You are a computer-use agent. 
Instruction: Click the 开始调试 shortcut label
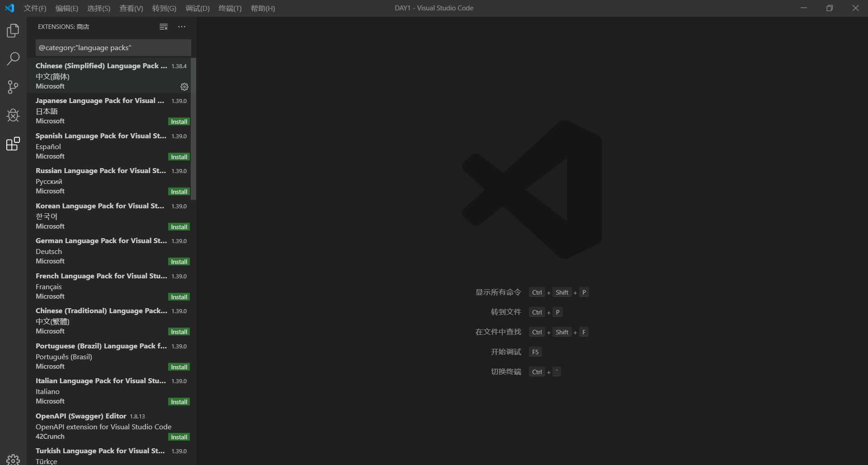[506, 352]
